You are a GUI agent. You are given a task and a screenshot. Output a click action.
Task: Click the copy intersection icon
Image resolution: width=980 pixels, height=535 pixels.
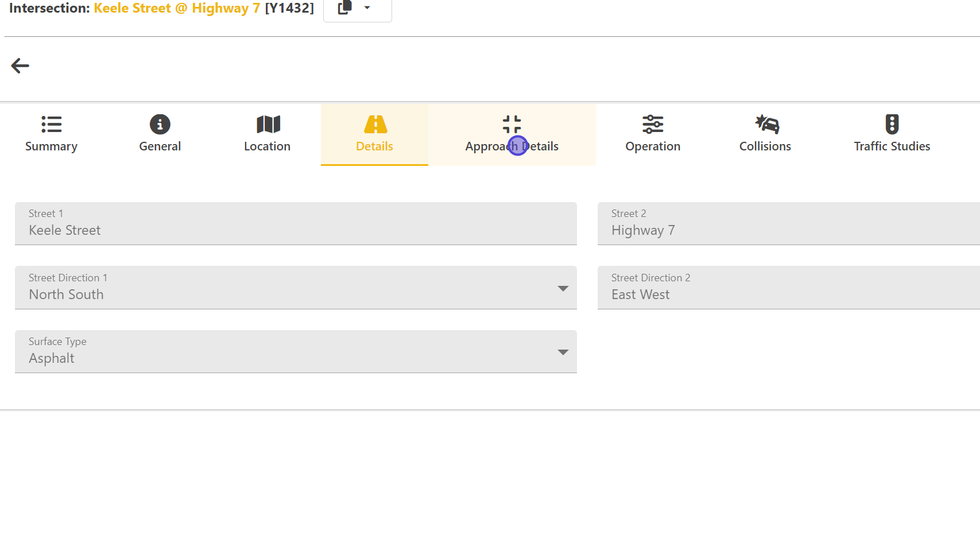[x=344, y=8]
